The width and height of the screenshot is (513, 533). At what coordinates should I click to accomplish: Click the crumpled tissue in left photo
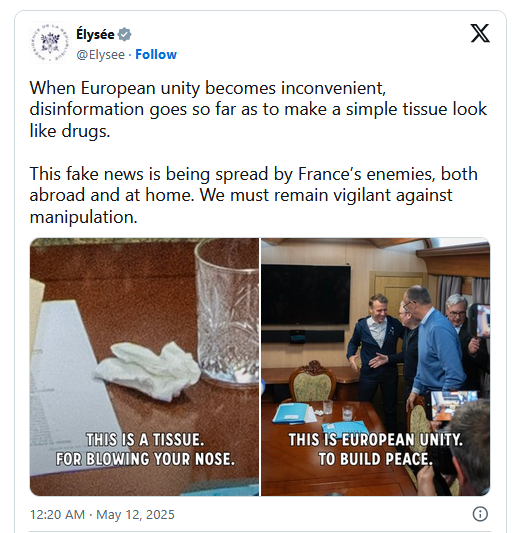[147, 371]
